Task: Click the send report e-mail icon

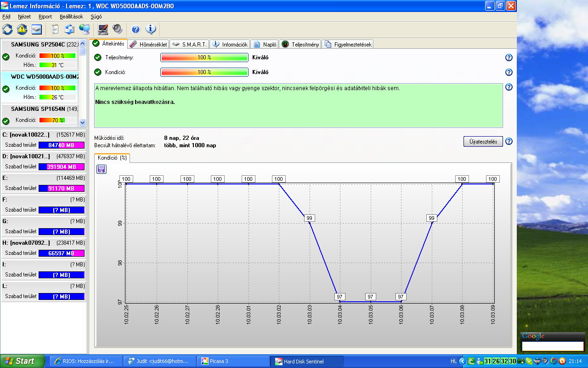Action: (69, 29)
